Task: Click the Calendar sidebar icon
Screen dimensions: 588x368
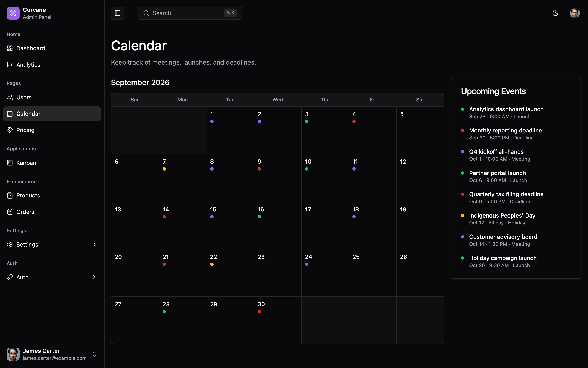Action: [10, 114]
